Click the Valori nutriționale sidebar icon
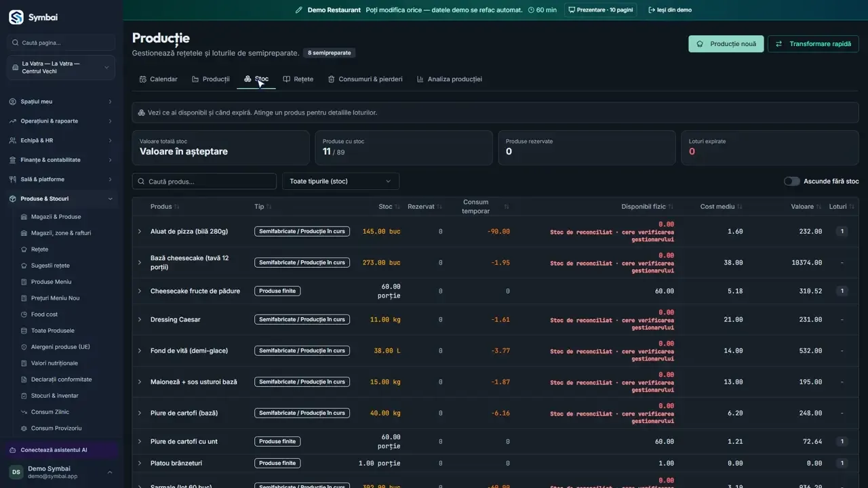This screenshot has width=868, height=488. 24,363
